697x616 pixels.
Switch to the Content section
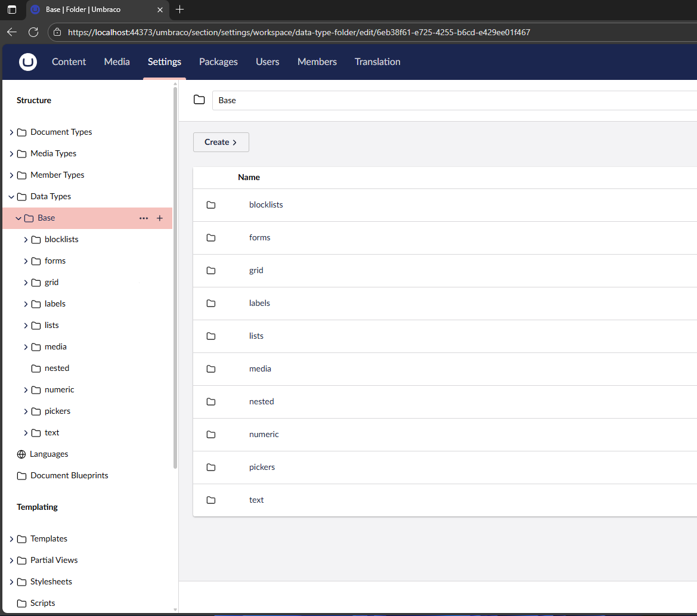click(69, 62)
